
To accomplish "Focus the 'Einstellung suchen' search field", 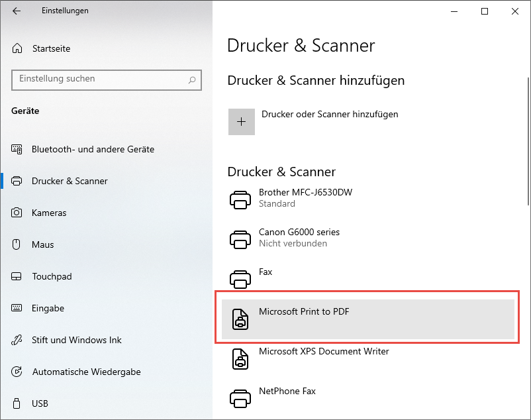I will click(99, 79).
